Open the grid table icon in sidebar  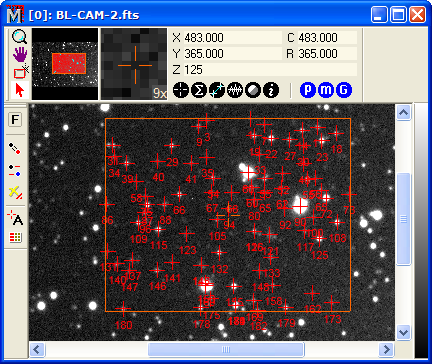point(15,237)
